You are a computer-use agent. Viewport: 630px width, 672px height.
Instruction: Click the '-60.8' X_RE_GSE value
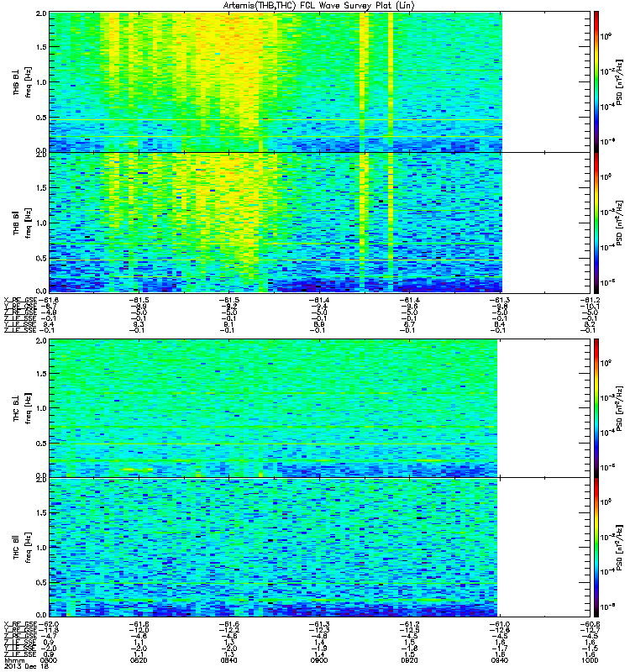click(590, 624)
